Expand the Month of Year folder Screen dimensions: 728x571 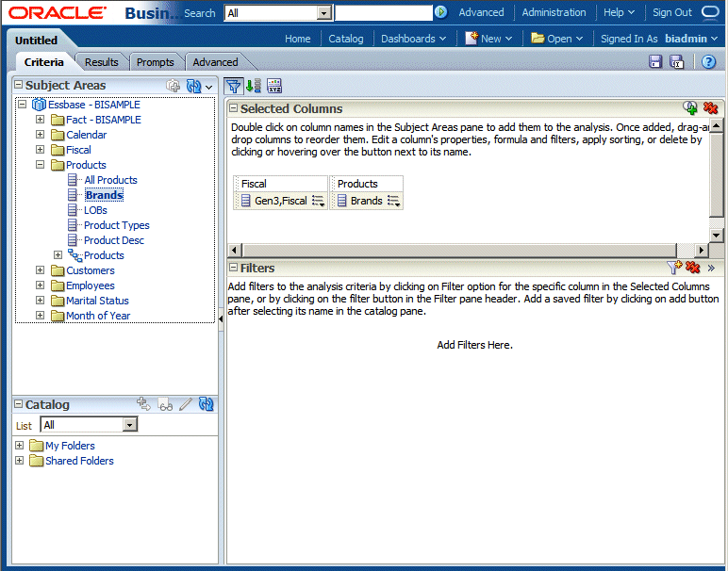[x=41, y=316]
